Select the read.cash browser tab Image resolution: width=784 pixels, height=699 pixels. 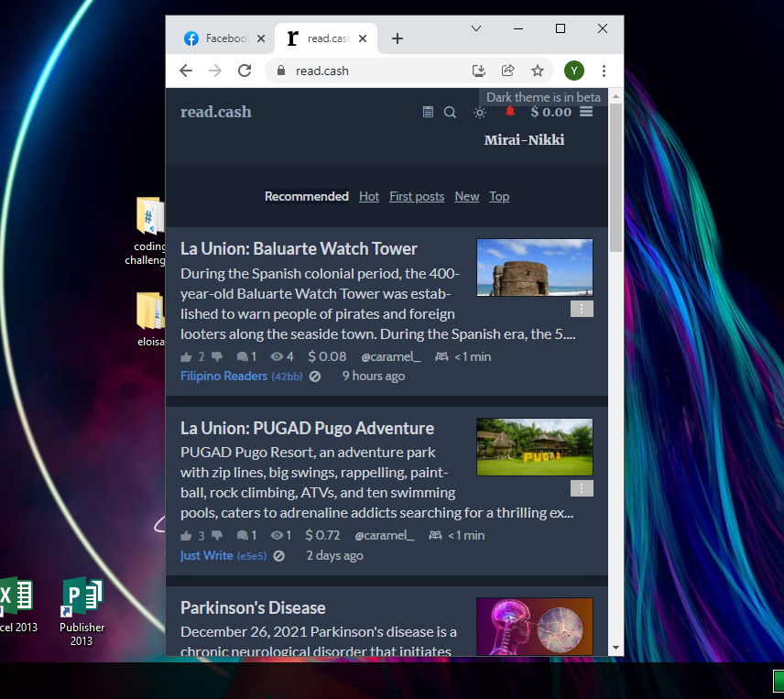click(x=326, y=38)
